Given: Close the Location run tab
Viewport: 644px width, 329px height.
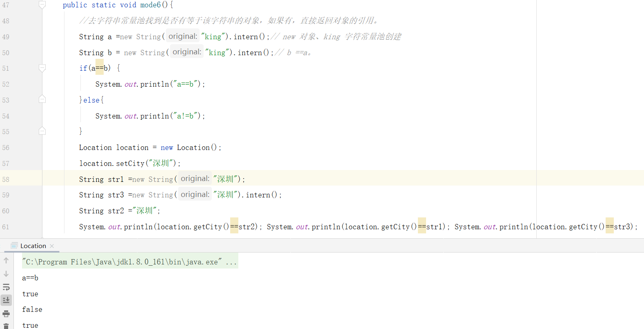Looking at the screenshot, I should [52, 246].
